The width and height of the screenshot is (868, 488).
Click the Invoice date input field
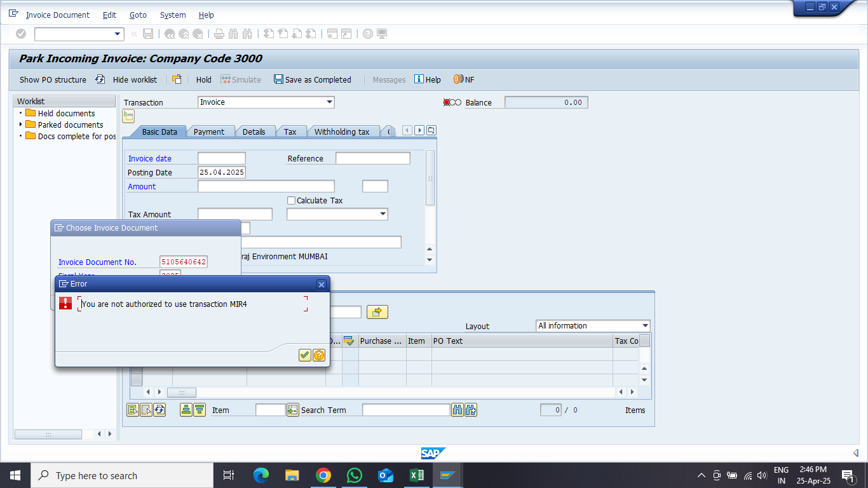[221, 158]
